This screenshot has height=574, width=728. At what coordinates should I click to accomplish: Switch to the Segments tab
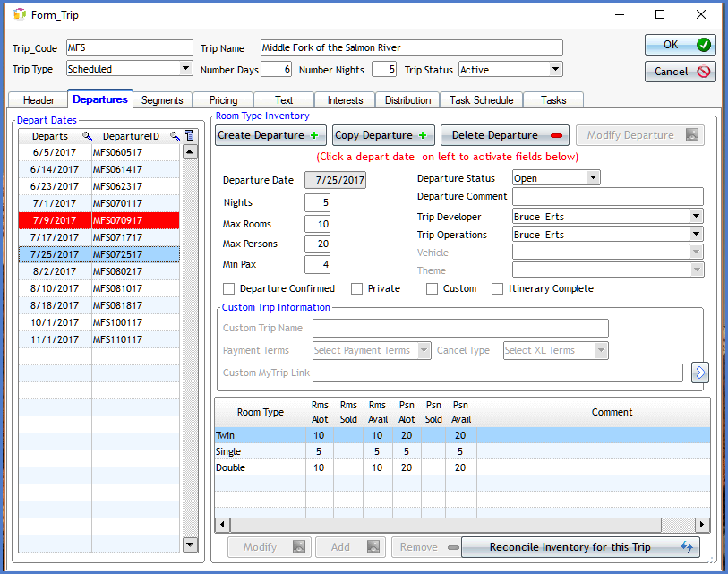pos(162,100)
